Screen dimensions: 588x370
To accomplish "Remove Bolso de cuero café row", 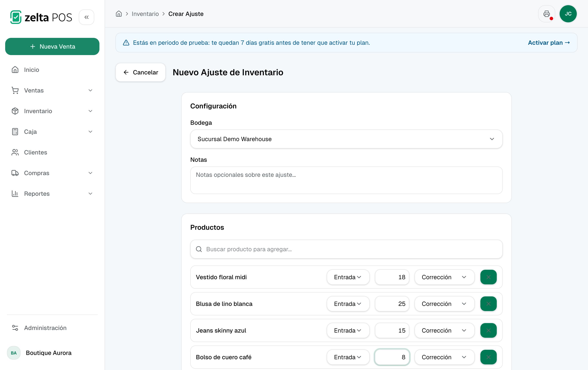I will [488, 357].
